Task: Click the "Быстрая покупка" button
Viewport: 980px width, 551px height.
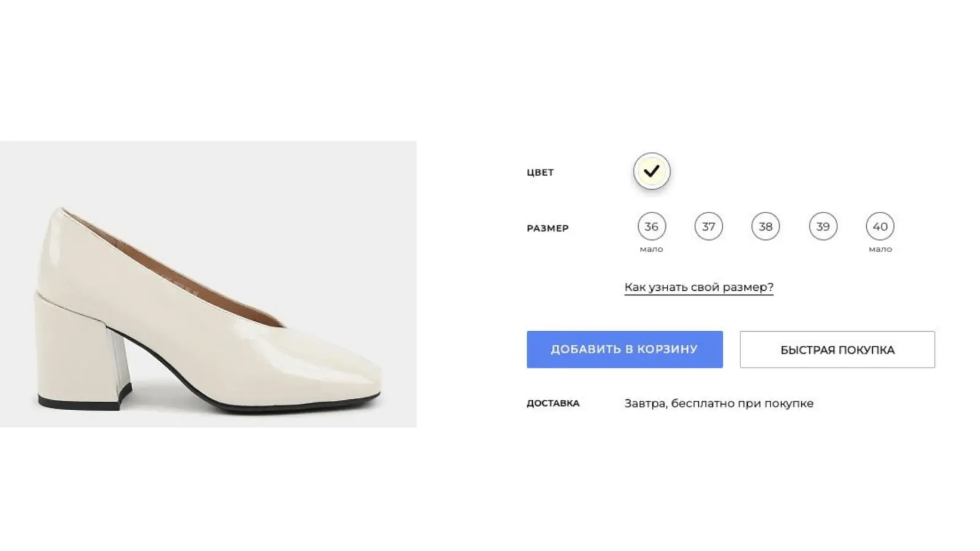Action: (x=837, y=350)
